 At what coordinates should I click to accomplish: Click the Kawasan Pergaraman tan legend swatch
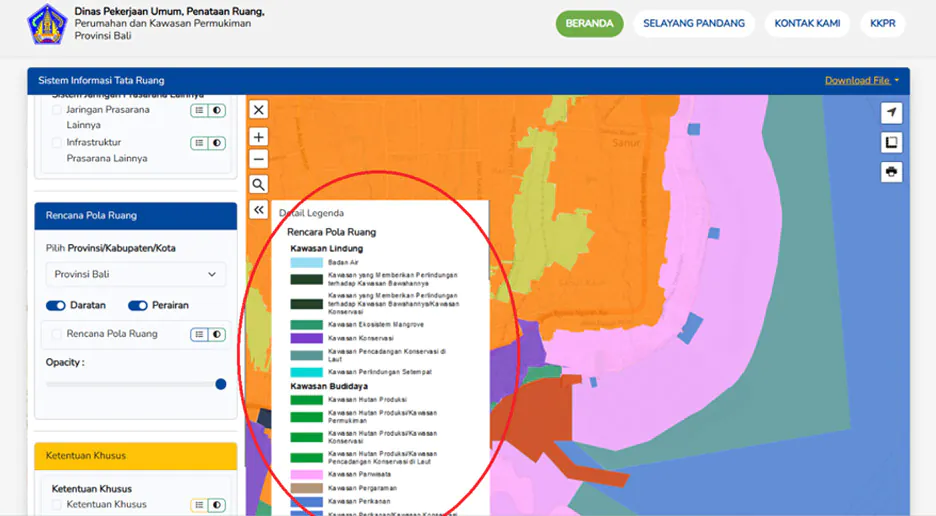[306, 488]
